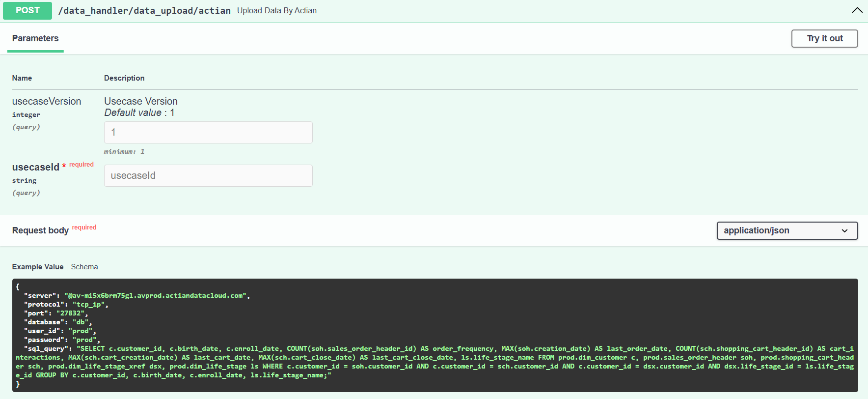This screenshot has height=399, width=868.
Task: Click the red required label beside Request body
Action: click(84, 228)
